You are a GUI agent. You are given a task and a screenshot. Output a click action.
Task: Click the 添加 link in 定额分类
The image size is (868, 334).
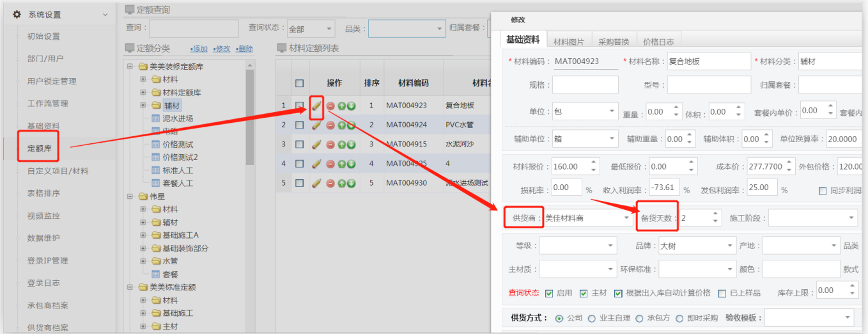(x=199, y=49)
